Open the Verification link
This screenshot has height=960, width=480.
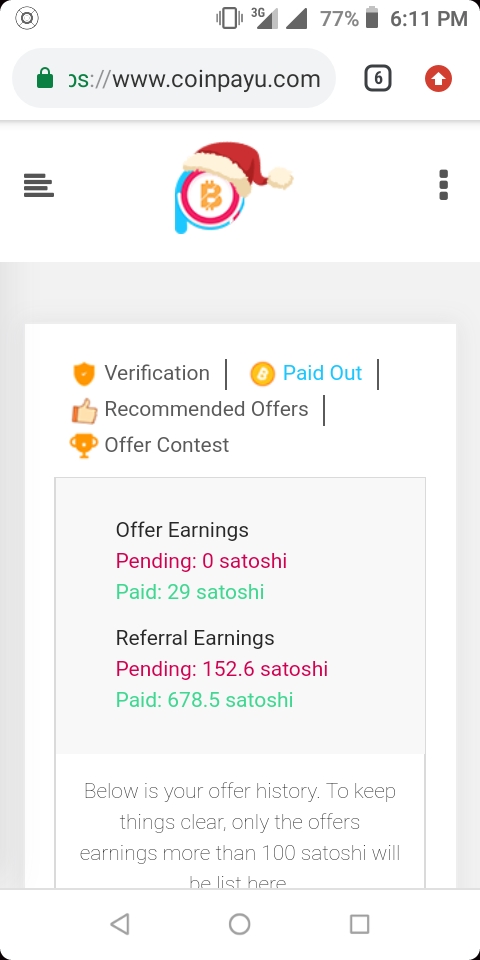coord(157,373)
